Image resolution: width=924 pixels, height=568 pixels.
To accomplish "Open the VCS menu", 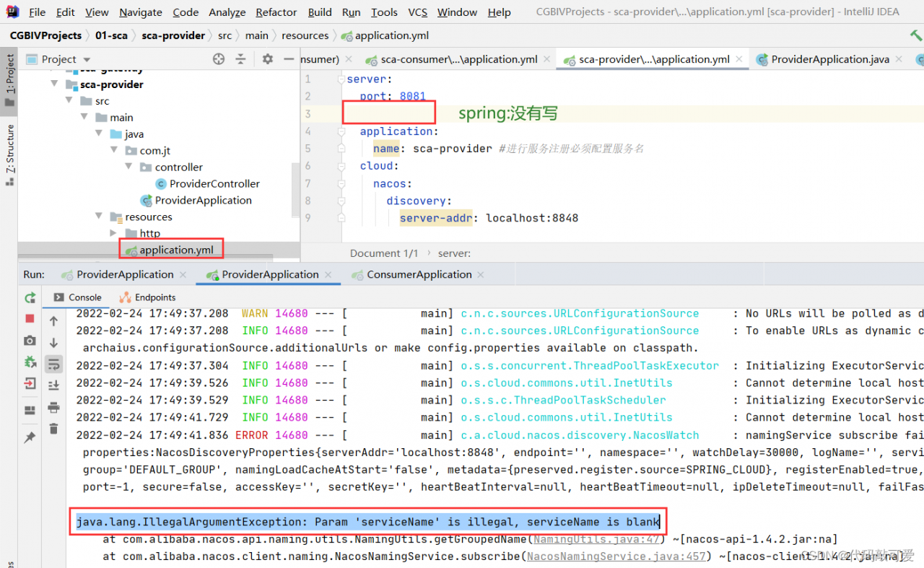I will 418,12.
